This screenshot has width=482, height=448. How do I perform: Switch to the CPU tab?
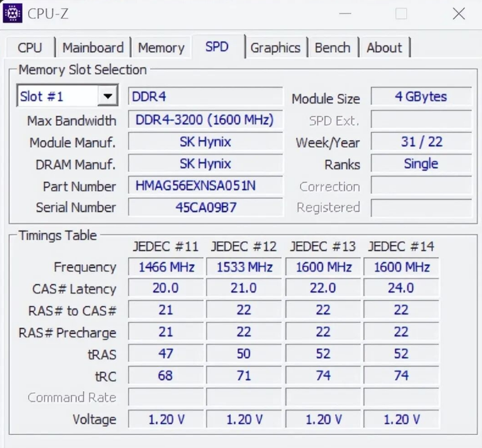tap(30, 48)
